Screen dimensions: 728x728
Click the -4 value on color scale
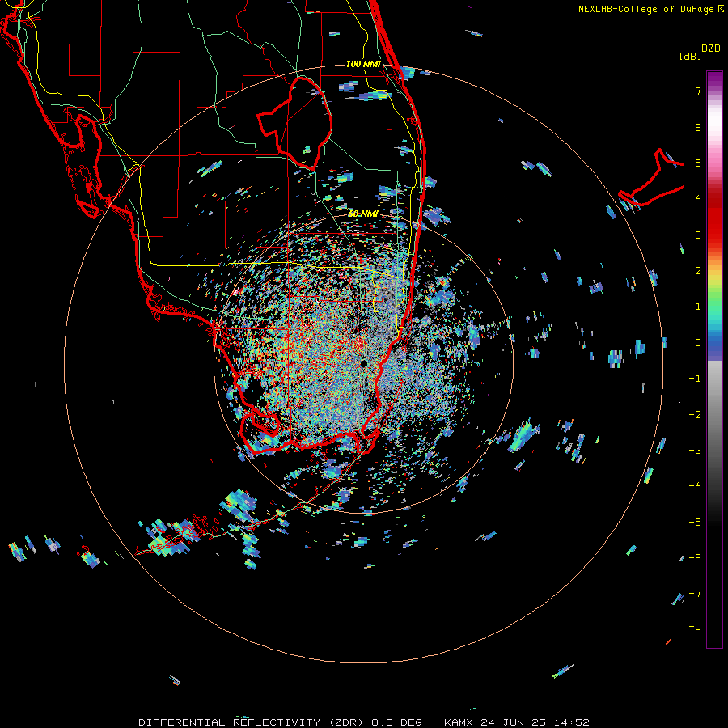point(695,486)
